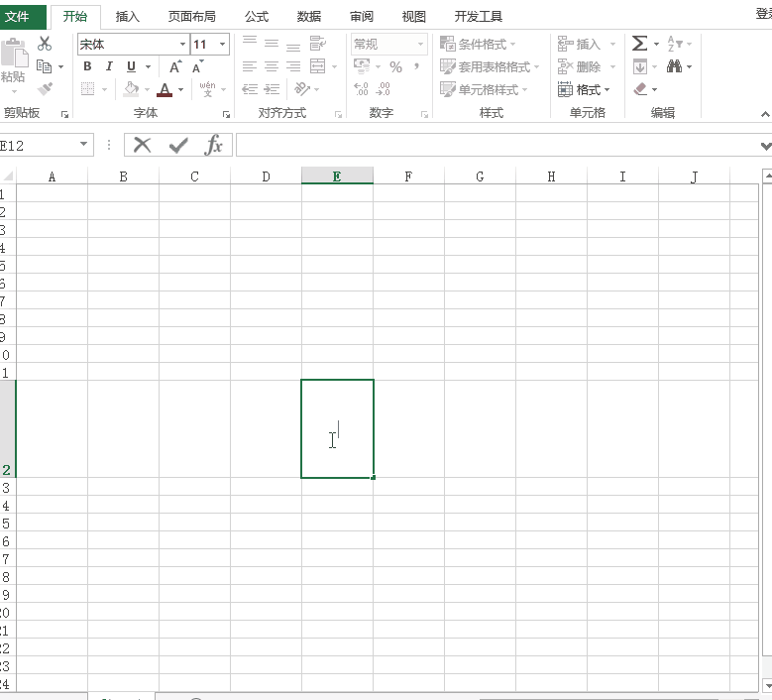
Task: Click the Increase Font Size icon
Action: point(175,66)
